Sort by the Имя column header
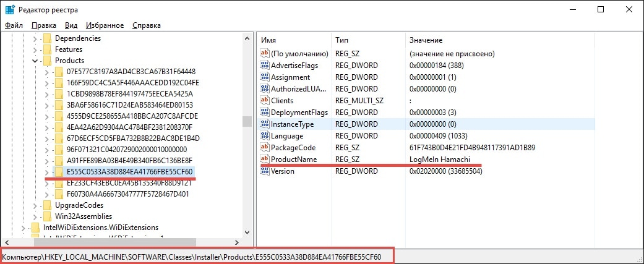The image size is (644, 264). [x=294, y=40]
